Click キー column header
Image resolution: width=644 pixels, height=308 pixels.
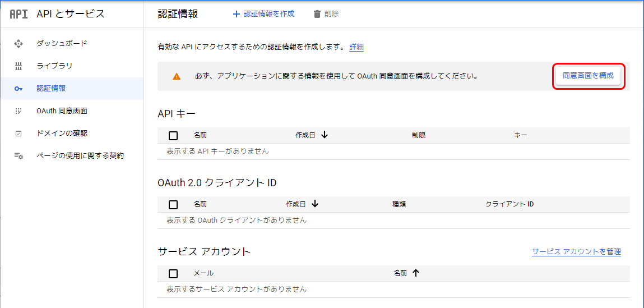coord(520,135)
